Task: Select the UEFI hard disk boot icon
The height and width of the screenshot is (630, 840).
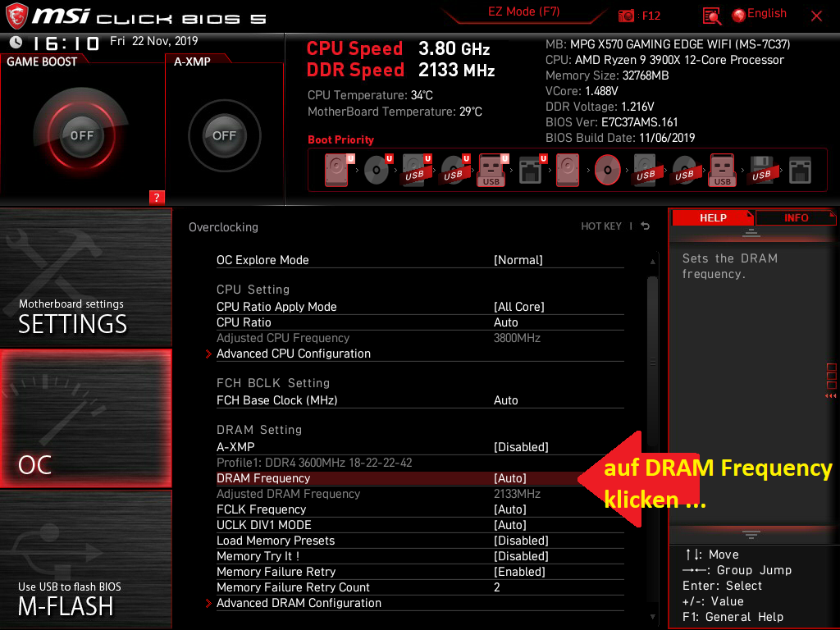Action: point(338,171)
